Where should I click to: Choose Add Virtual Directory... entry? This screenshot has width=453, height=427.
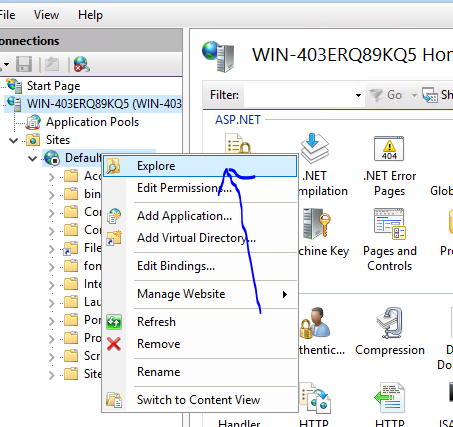coord(200,238)
